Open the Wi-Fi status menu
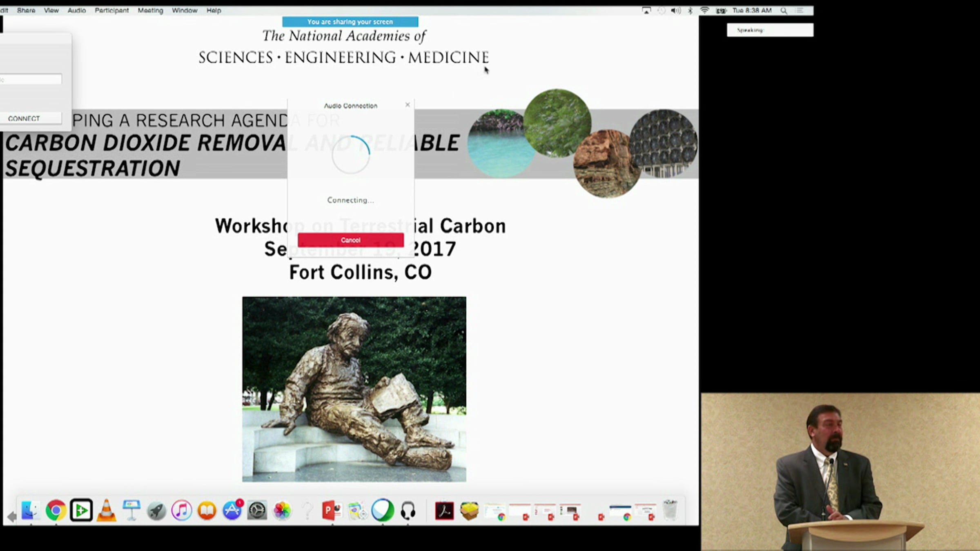 pyautogui.click(x=704, y=11)
